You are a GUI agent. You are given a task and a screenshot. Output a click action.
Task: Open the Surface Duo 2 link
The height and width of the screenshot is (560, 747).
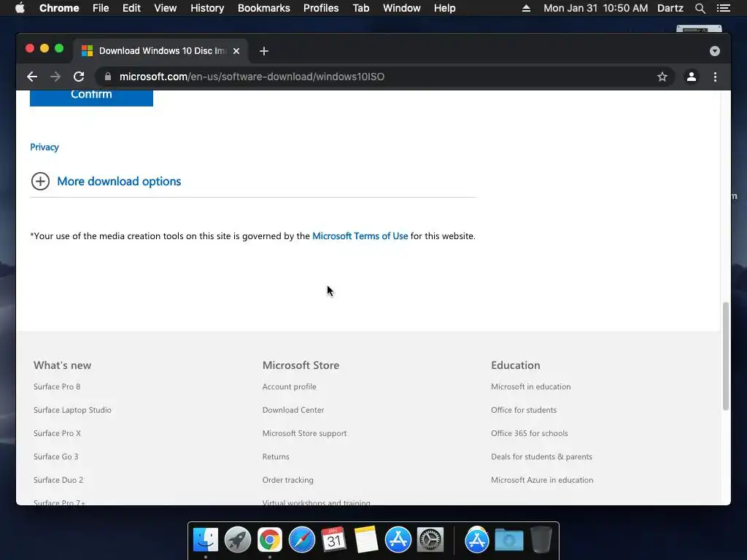tap(58, 480)
